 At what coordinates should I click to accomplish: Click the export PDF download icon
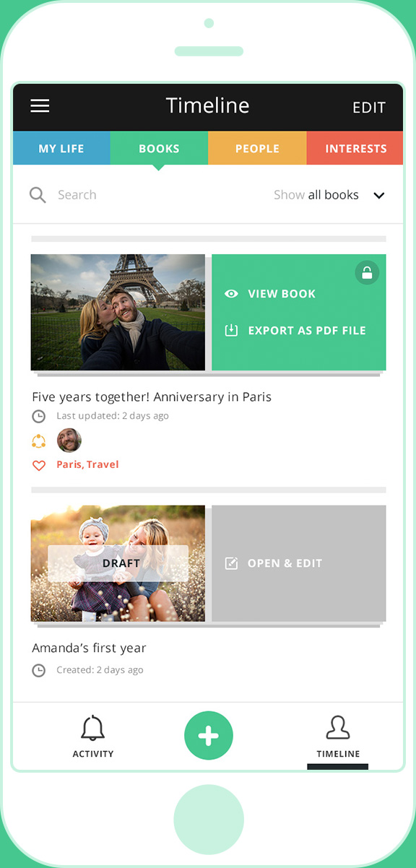[x=231, y=331]
